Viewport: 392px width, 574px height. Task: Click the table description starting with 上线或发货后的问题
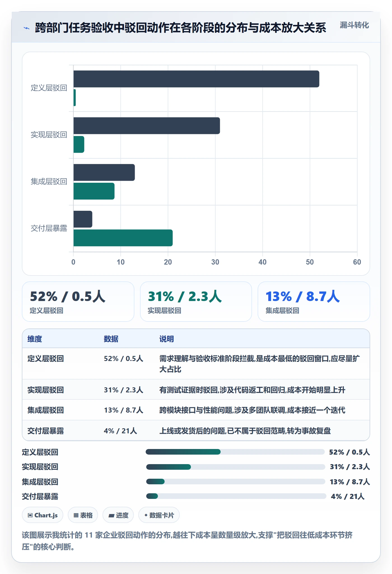pos(245,431)
